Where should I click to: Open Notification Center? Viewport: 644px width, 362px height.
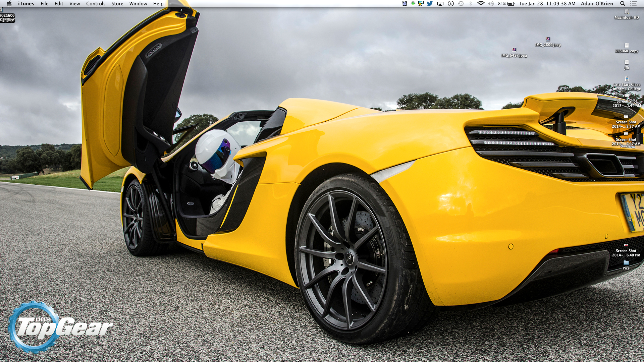point(634,3)
